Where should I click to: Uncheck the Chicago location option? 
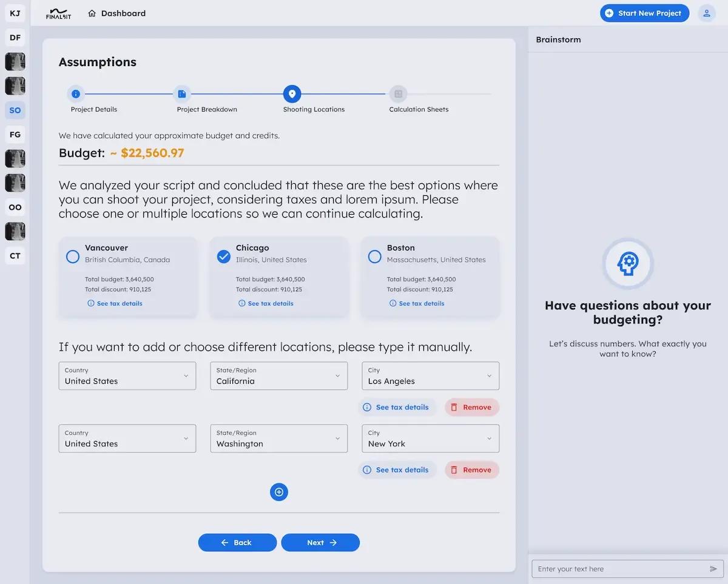tap(224, 257)
